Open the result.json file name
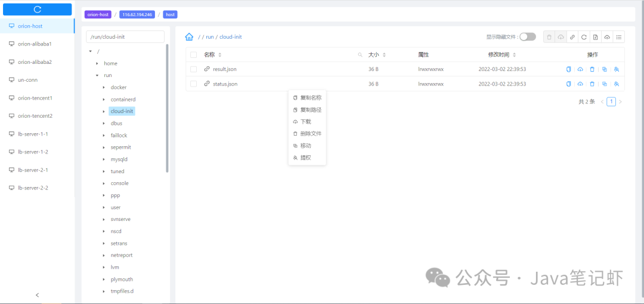This screenshot has width=644, height=304. pos(225,69)
